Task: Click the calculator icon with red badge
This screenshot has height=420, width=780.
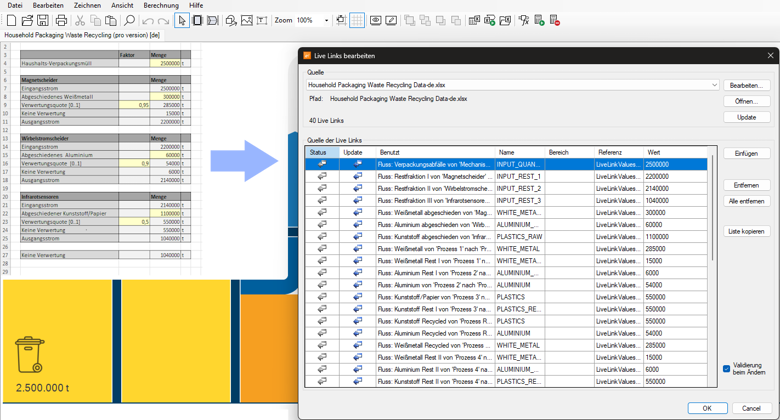Action: tap(555, 20)
